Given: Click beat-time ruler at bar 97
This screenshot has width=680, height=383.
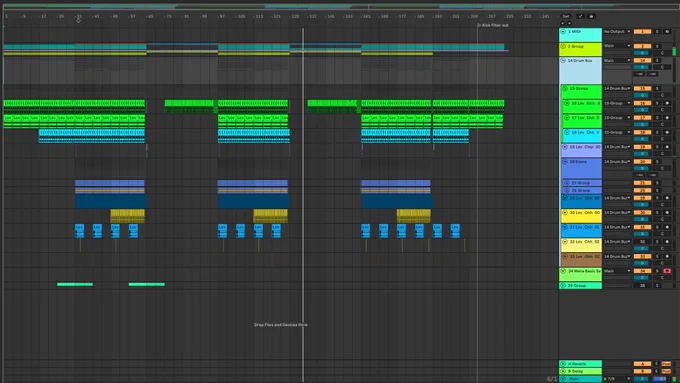Looking at the screenshot, I should point(222,16).
